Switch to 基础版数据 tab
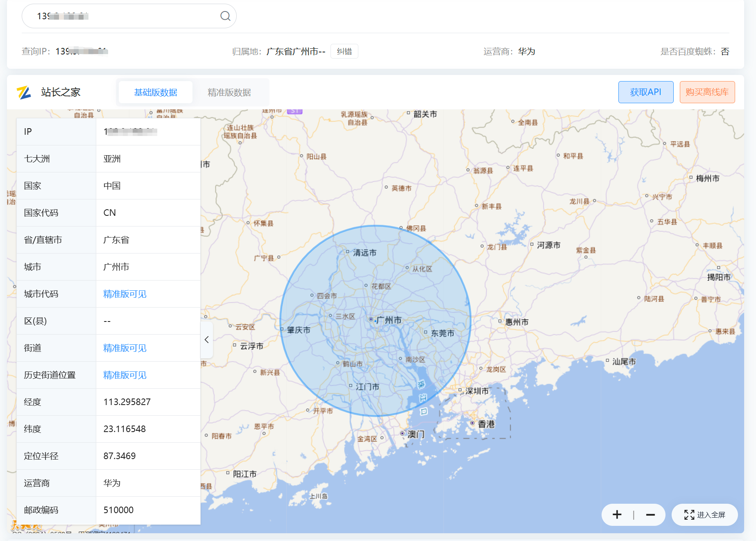 click(x=156, y=92)
